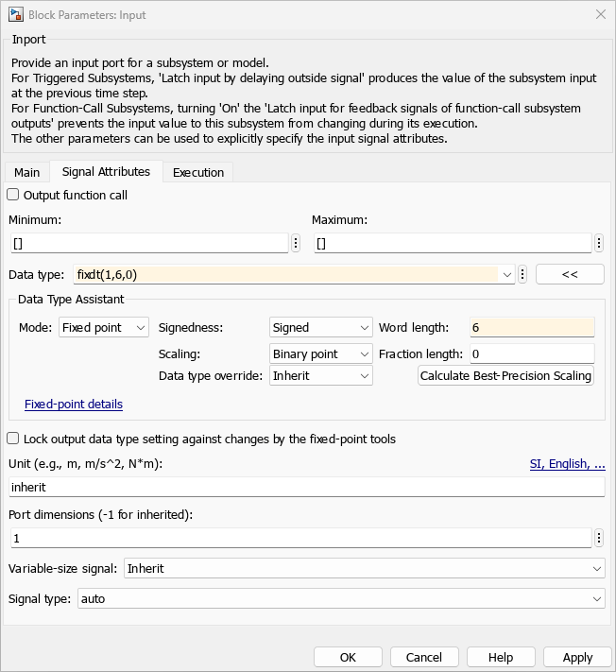Image resolution: width=616 pixels, height=672 pixels.
Task: Switch to the Main tab
Action: click(x=26, y=172)
